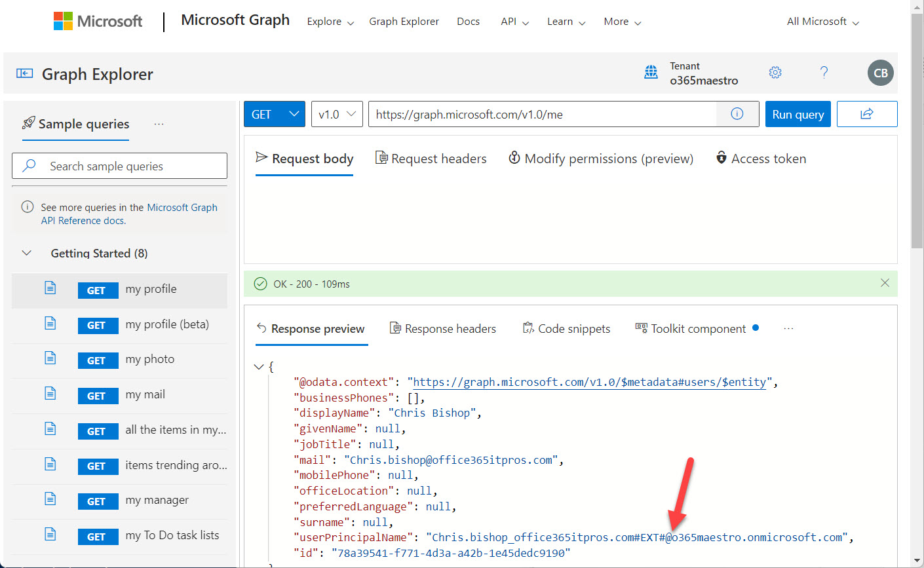Open the settings gear
The image size is (924, 568).
coord(775,72)
